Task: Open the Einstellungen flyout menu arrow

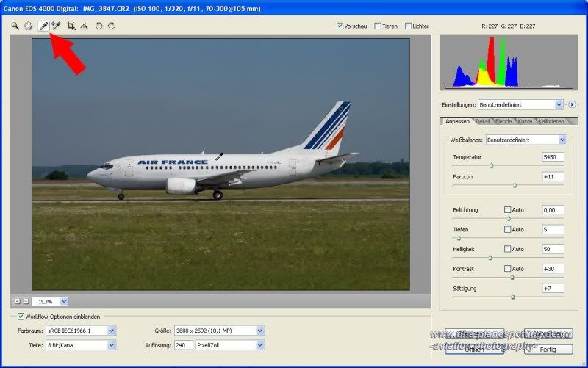Action: point(572,104)
